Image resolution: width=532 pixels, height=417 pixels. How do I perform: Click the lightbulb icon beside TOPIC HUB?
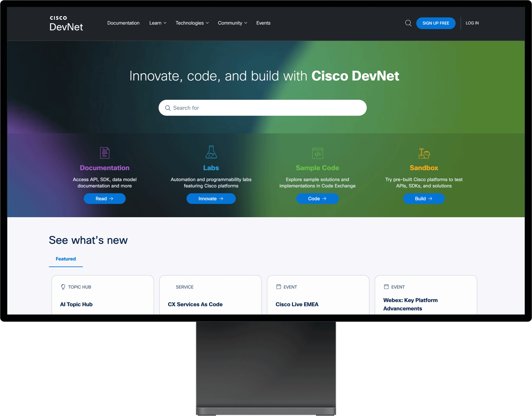[63, 287]
